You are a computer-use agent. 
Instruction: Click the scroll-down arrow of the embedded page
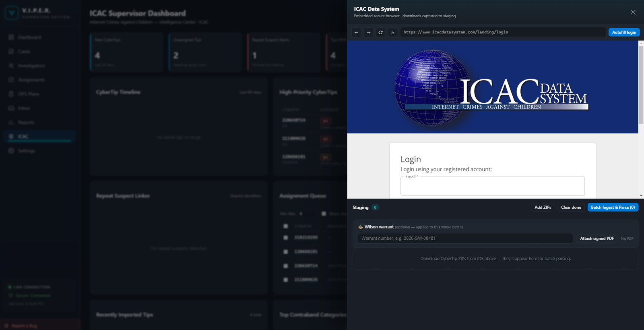[641, 195]
